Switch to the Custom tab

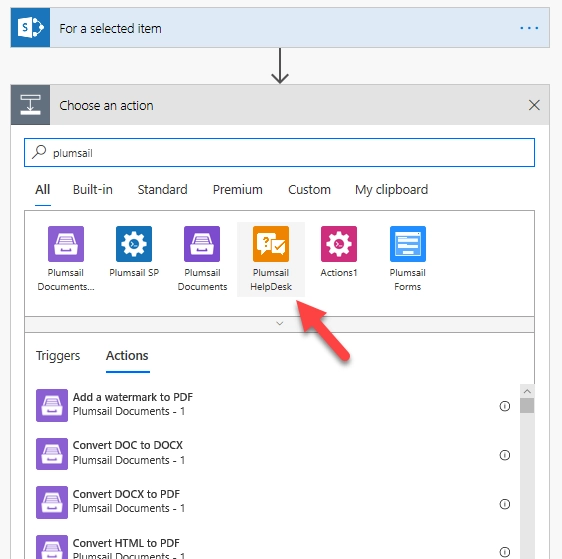[309, 190]
